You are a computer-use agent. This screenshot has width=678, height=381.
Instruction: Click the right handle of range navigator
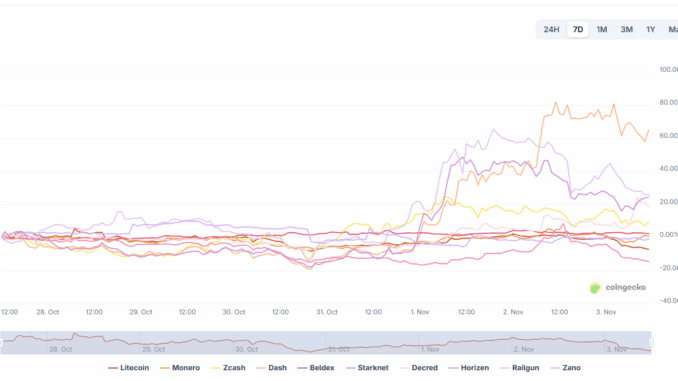tap(651, 343)
